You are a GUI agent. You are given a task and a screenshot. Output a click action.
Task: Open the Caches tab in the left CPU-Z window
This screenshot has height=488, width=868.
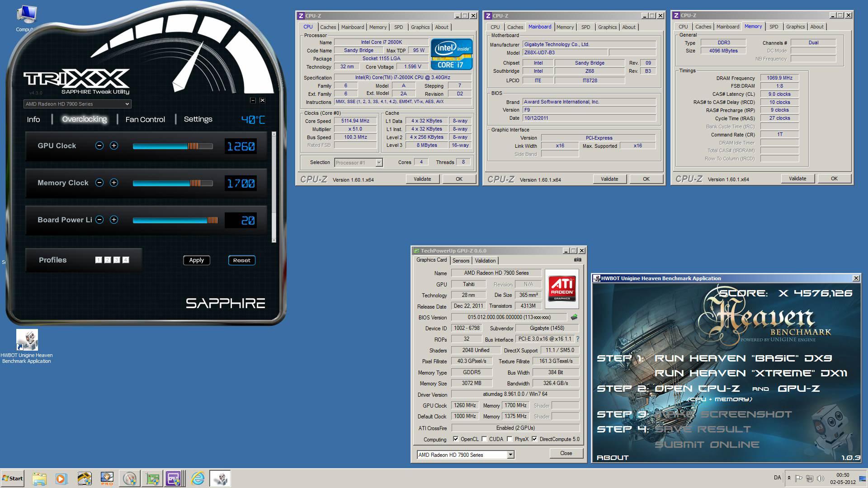pos(328,27)
